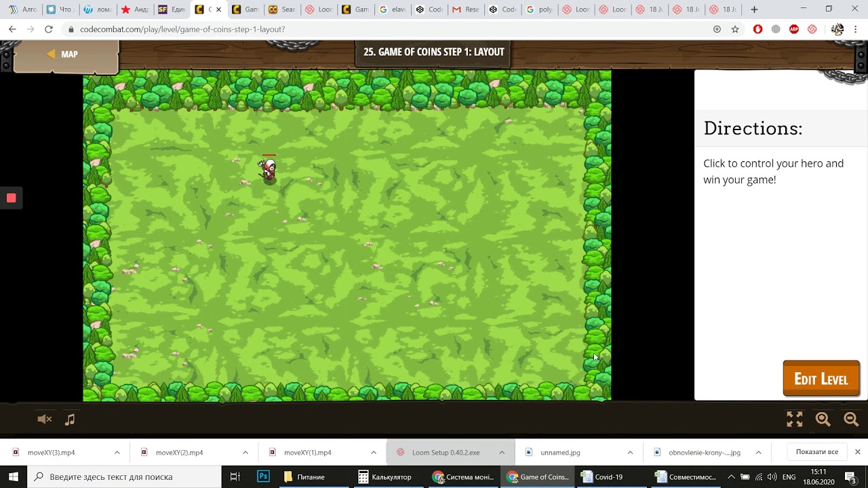Expand options for the moveXY(1).mp4 download
Screen dimensions: 868x488
pos(373,452)
